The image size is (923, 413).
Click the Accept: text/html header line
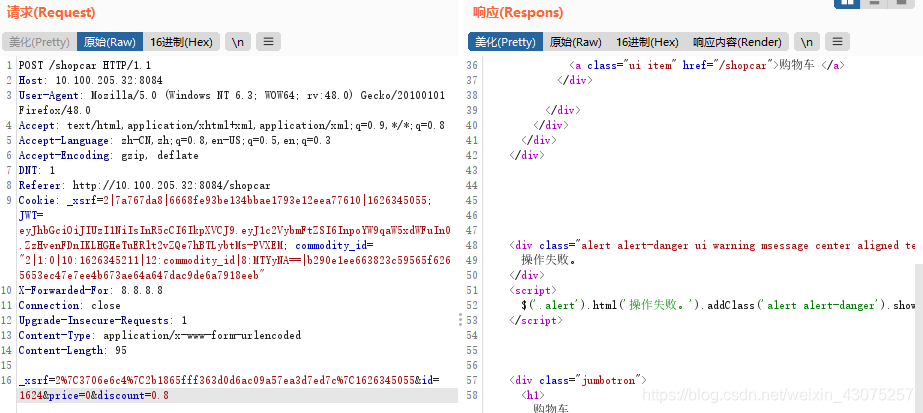click(x=231, y=125)
